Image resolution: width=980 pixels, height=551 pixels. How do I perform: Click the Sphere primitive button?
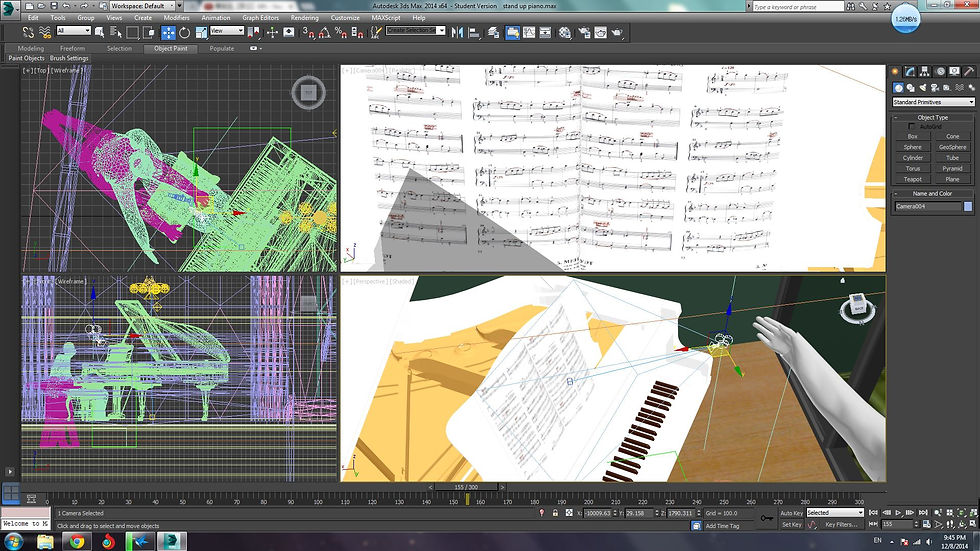[x=912, y=147]
